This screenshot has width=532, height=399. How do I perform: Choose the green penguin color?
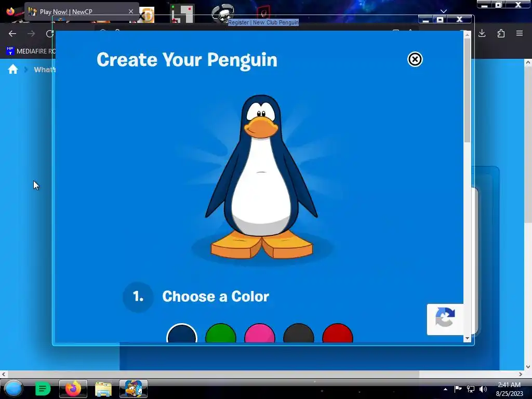coord(220,334)
